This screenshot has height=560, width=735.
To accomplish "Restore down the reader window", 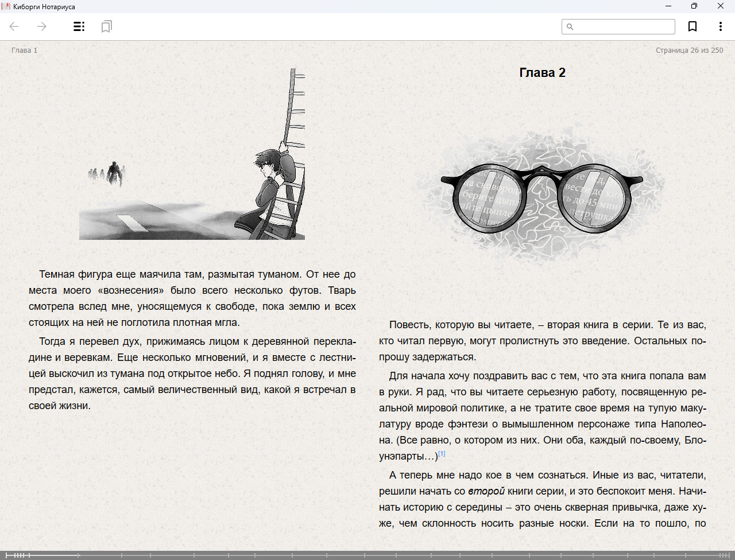I will (694, 6).
